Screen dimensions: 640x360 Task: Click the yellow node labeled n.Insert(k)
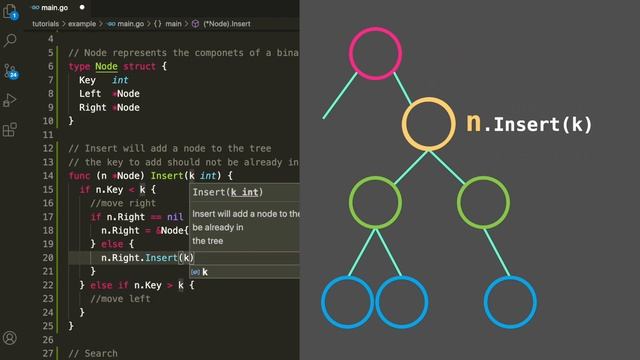(x=429, y=124)
